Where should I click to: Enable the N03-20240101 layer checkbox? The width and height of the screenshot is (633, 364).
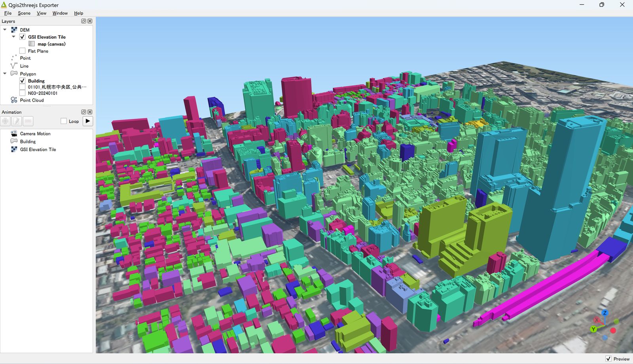tap(23, 93)
